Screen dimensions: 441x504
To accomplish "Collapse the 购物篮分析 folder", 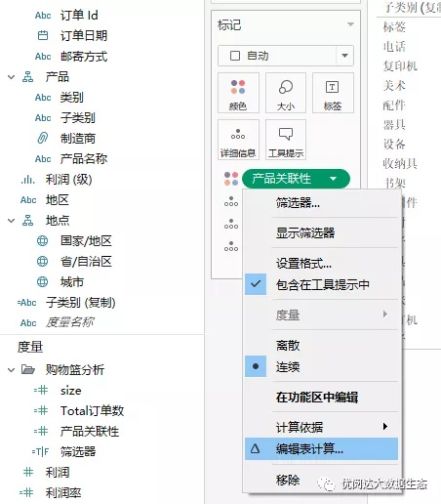I will click(x=12, y=370).
